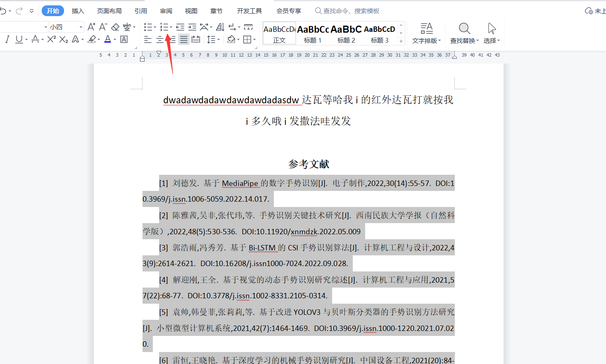Toggle underline formatting

(x=19, y=39)
